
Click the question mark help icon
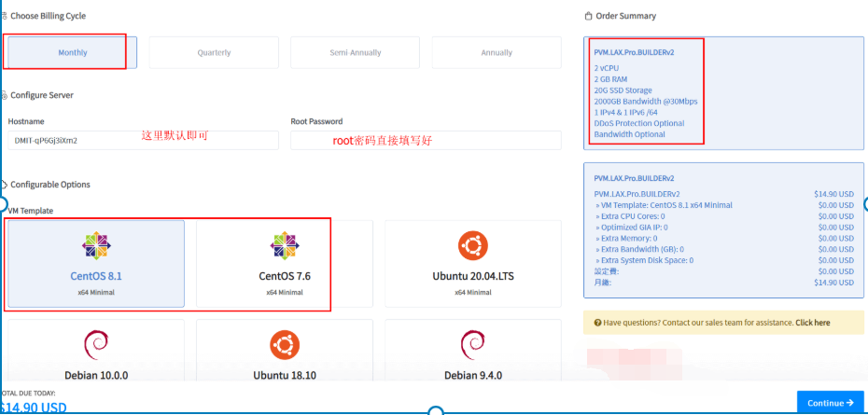tap(597, 323)
